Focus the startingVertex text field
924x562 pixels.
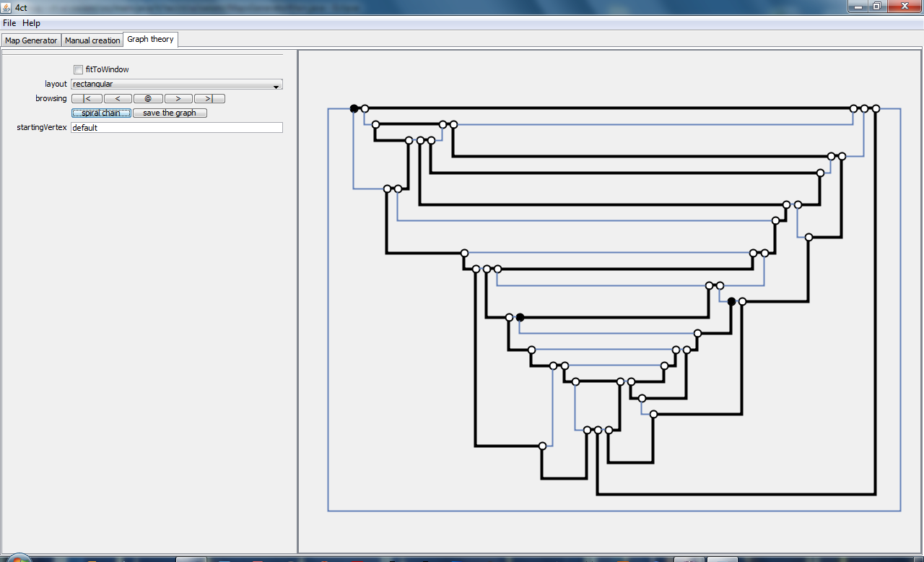(x=177, y=127)
